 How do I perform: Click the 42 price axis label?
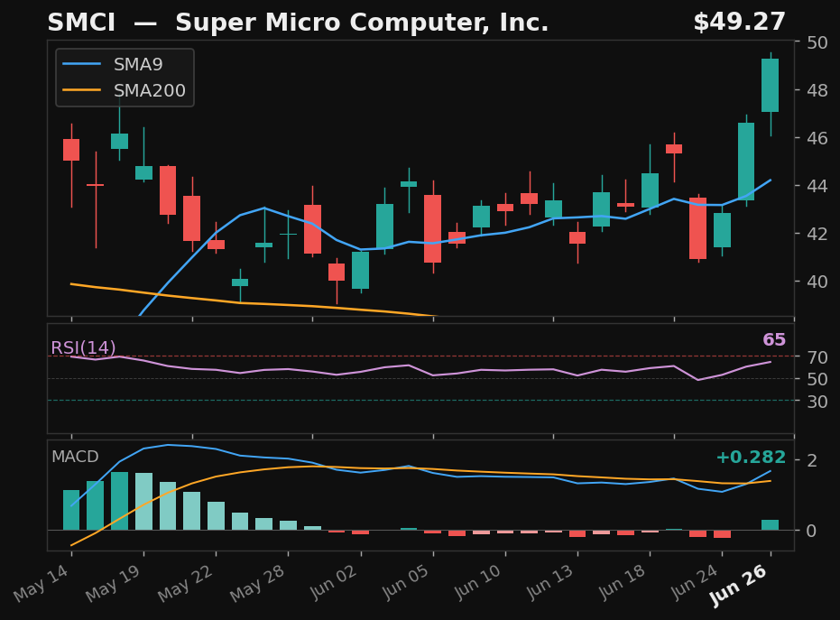click(817, 234)
